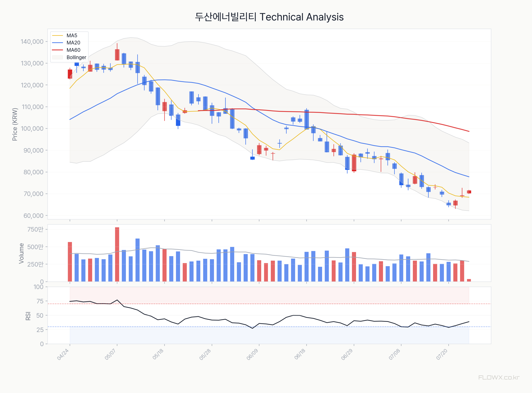Screen dimensions: 532x393
Task: Click the 130,000 price axis label
Action: 32,63
